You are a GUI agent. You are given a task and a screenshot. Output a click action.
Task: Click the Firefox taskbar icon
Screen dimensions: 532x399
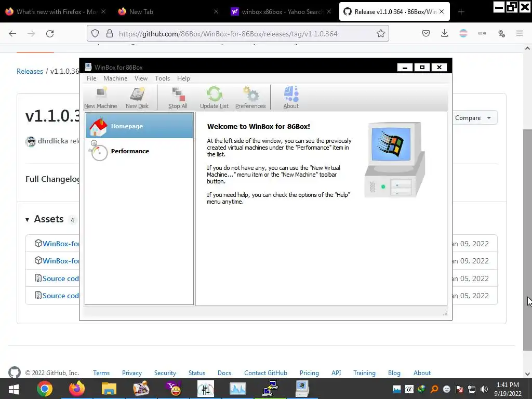tap(77, 389)
